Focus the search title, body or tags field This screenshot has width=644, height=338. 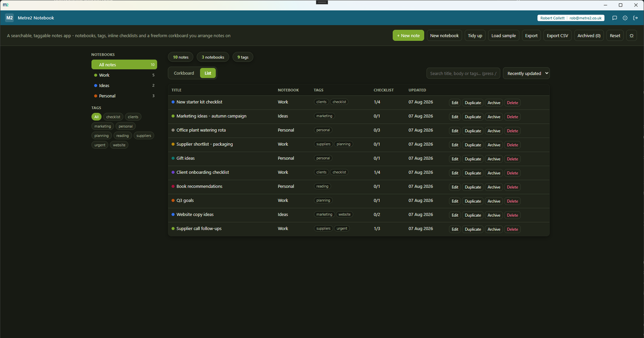(464, 74)
